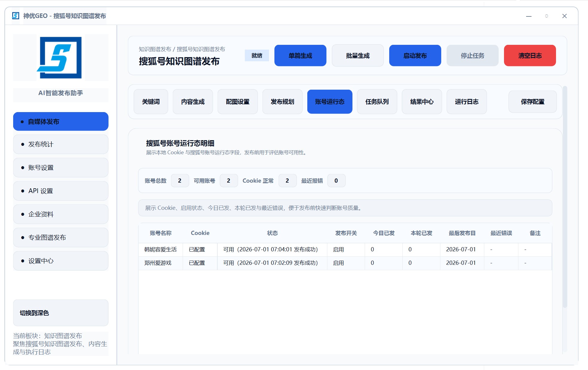Click the AI智能发布助手 label
This screenshot has width=588, height=370.
point(61,93)
